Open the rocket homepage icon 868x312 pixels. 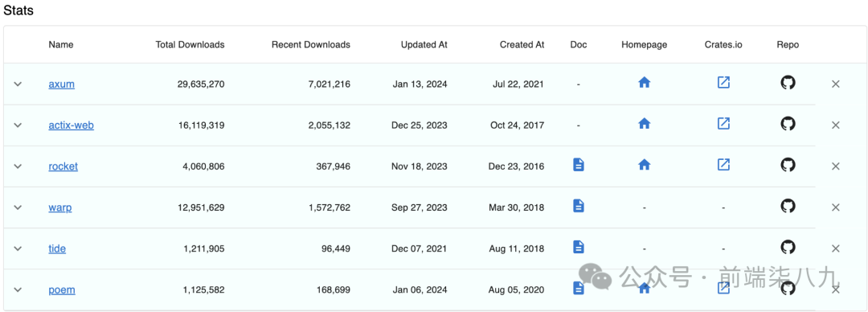(x=644, y=165)
